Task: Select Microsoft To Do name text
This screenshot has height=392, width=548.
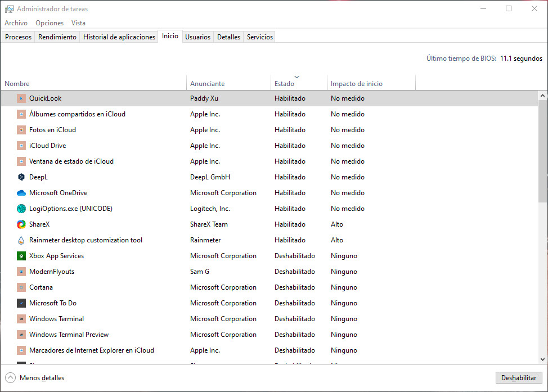Action: 53,303
